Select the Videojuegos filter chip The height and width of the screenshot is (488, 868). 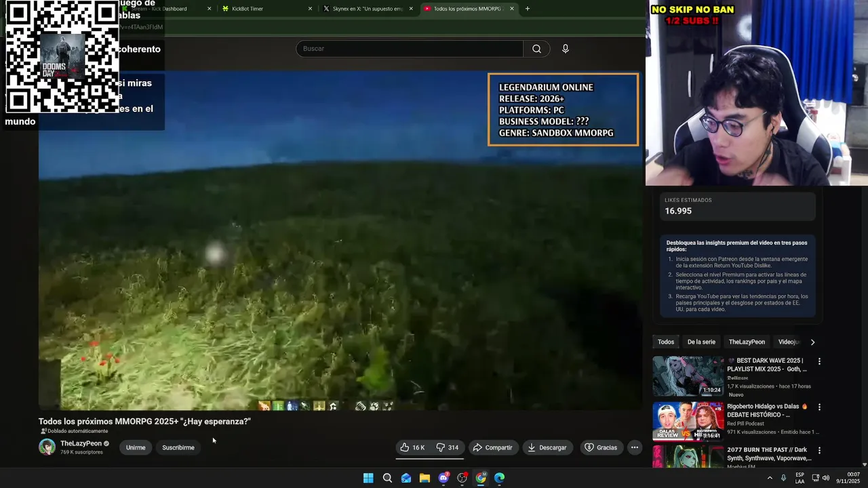(x=789, y=342)
